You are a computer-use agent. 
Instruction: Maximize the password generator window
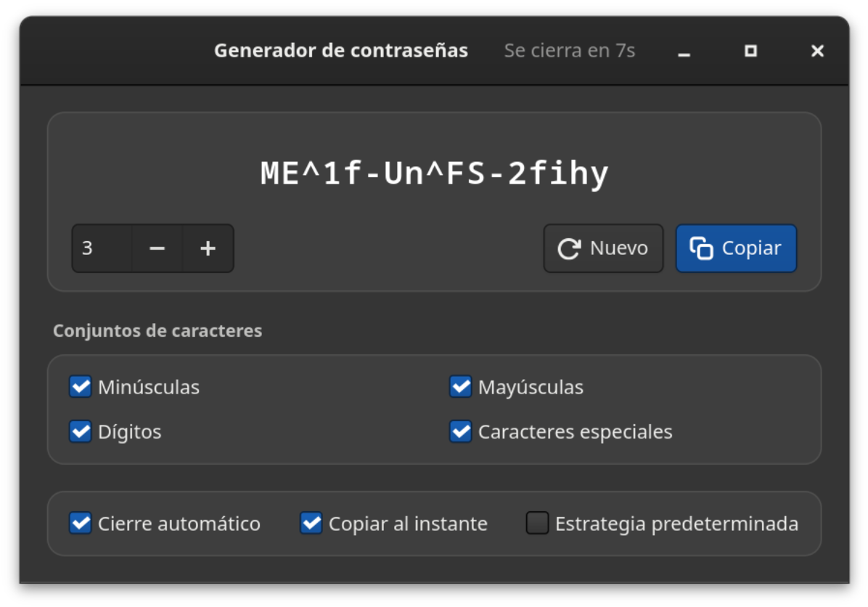pos(750,51)
